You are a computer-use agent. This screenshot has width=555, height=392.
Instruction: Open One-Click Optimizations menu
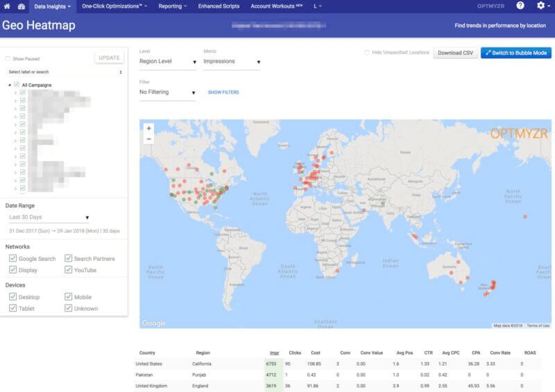[x=114, y=6]
